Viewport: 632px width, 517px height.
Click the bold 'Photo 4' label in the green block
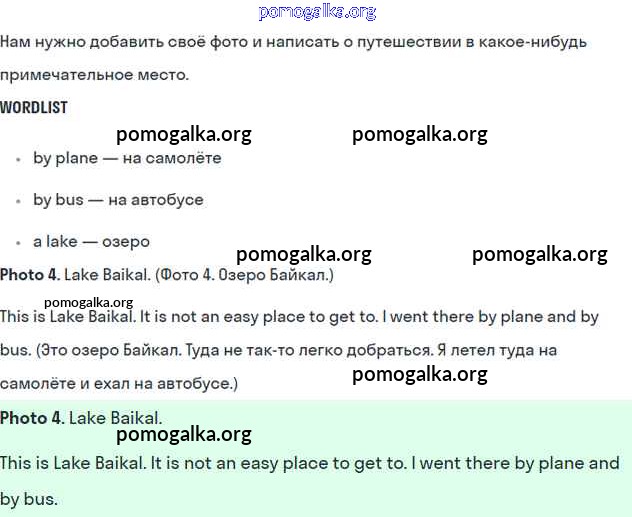30,418
